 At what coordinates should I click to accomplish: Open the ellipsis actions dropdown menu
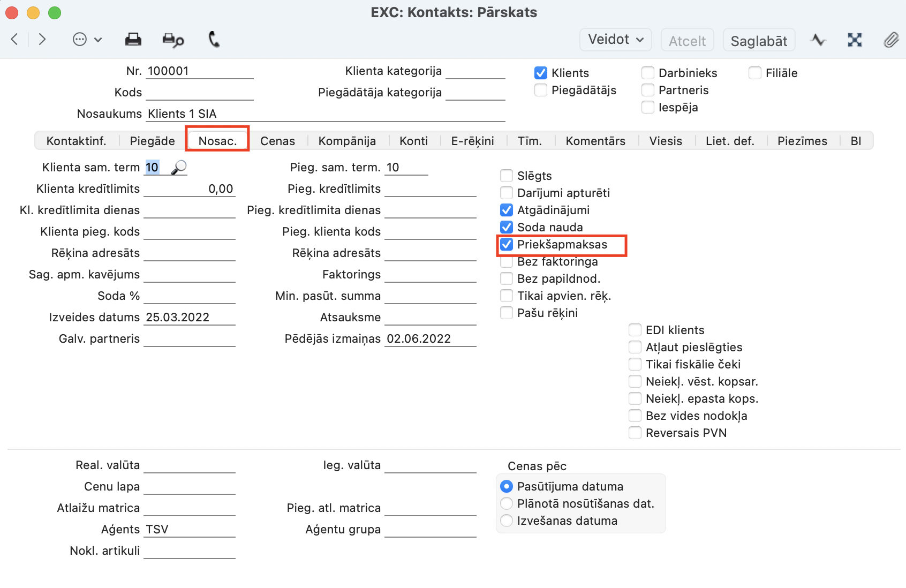(x=87, y=40)
